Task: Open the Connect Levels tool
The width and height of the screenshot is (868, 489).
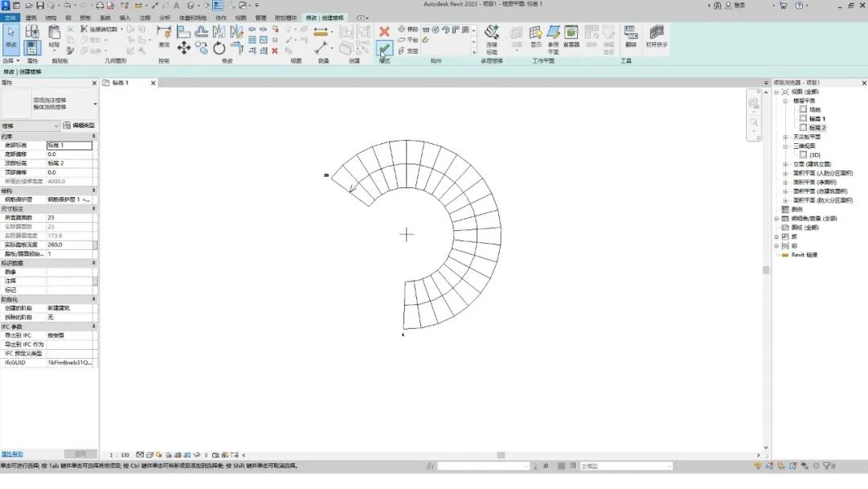Action: 492,39
